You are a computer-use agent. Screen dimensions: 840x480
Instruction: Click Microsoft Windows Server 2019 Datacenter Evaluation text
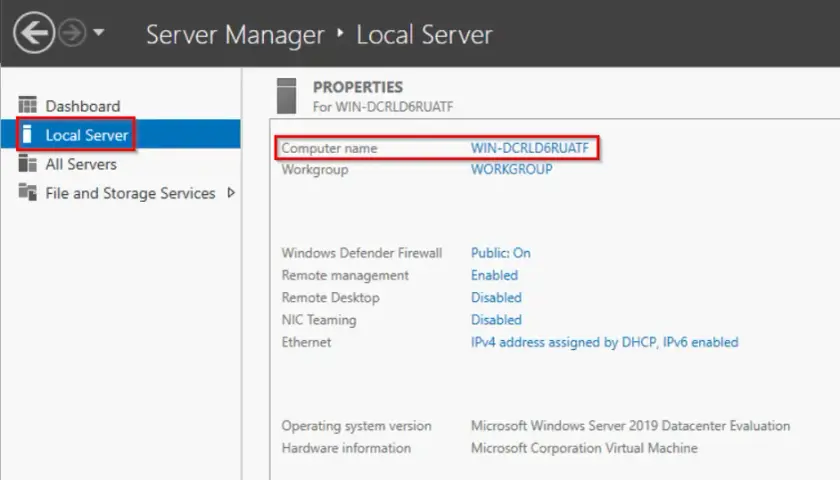pyautogui.click(x=631, y=426)
